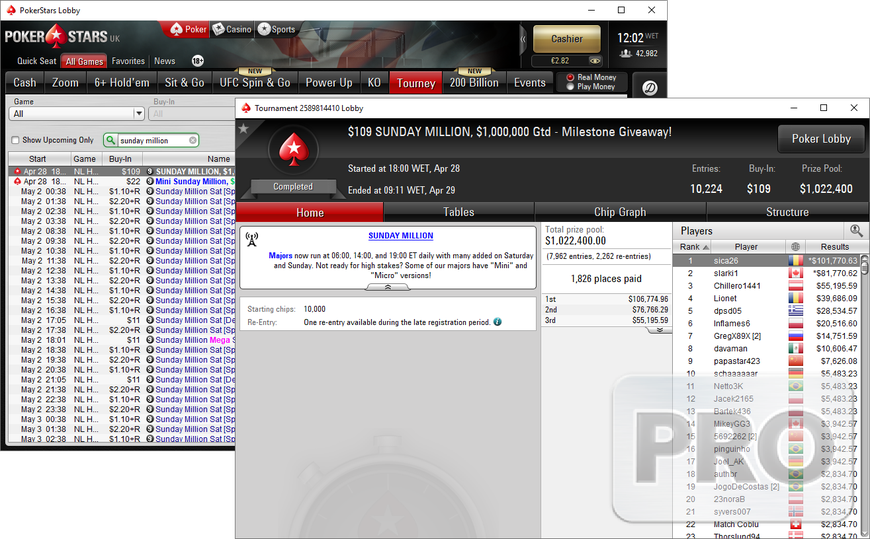Sort lobby list by Start column
Image resolution: width=870 pixels, height=539 pixels.
[x=37, y=159]
